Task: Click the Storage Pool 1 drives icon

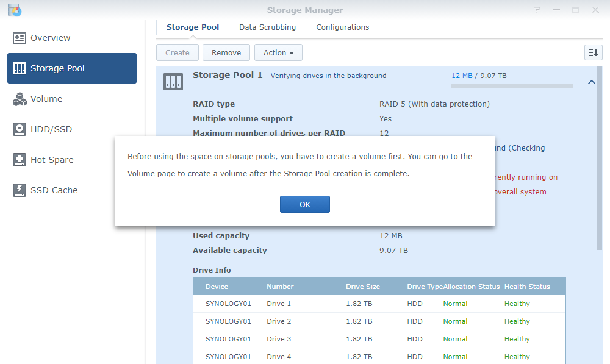Action: point(173,81)
